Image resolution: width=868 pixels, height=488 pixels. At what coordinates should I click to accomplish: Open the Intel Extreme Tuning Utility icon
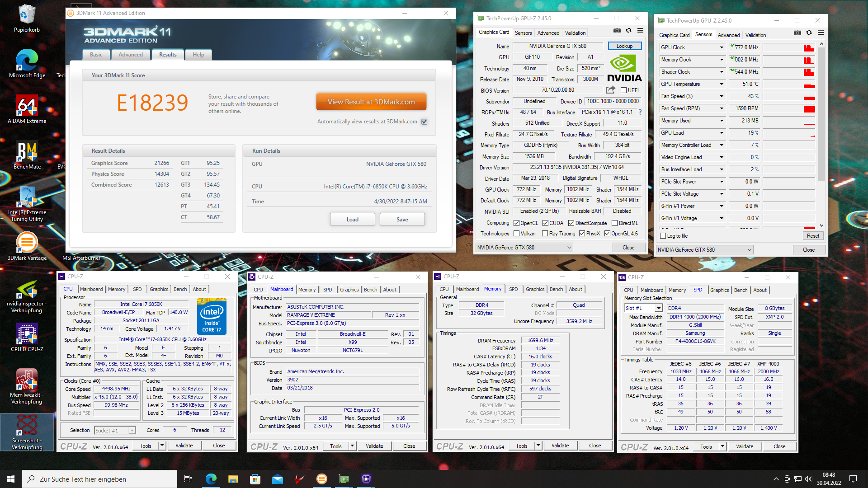(x=27, y=204)
